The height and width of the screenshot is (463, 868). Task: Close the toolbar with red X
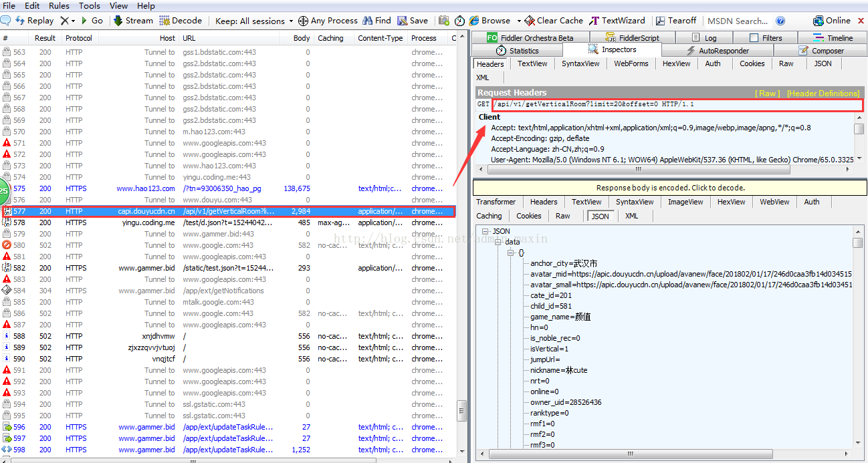point(861,21)
